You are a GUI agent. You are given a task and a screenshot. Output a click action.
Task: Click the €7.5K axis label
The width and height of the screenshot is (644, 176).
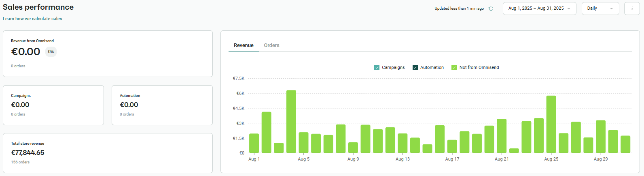(x=239, y=79)
